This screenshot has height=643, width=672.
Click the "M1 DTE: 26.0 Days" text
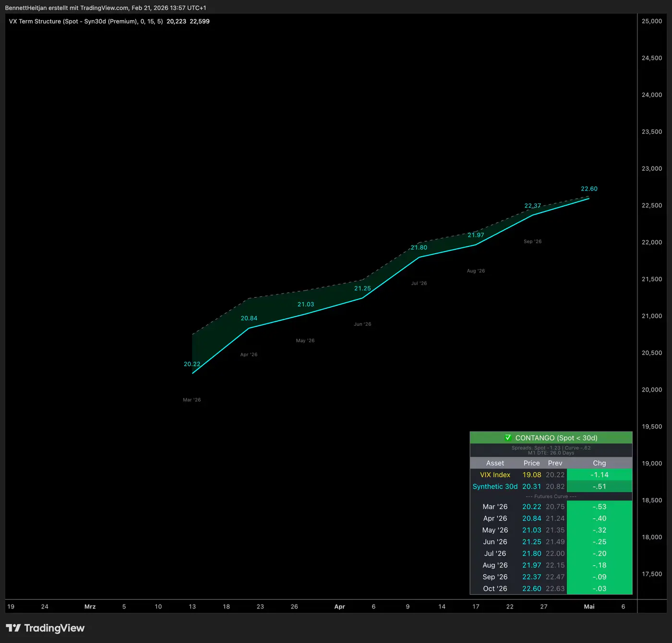[551, 453]
